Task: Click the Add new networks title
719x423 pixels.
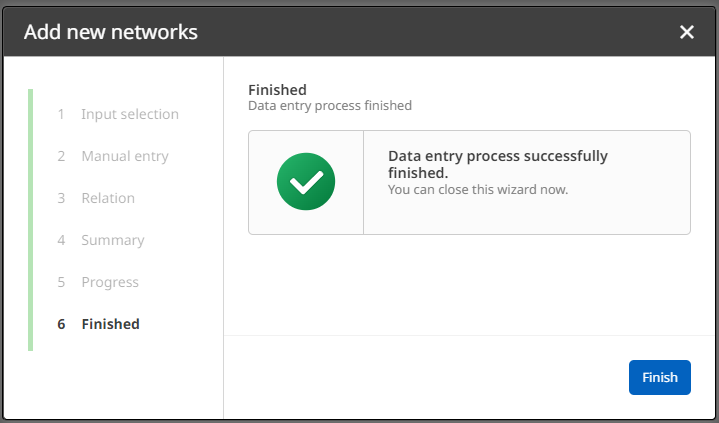Action: point(111,32)
